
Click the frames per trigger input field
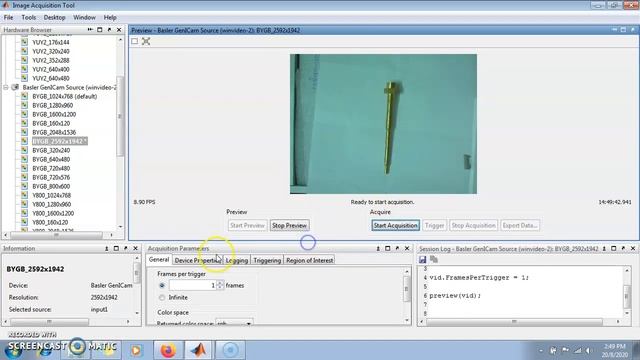tap(192, 285)
